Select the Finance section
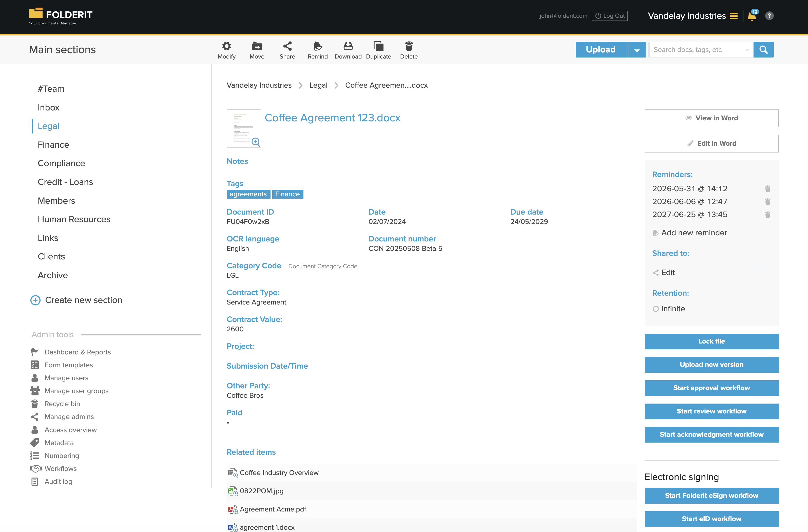Viewport: 808px width, 532px height. click(53, 145)
